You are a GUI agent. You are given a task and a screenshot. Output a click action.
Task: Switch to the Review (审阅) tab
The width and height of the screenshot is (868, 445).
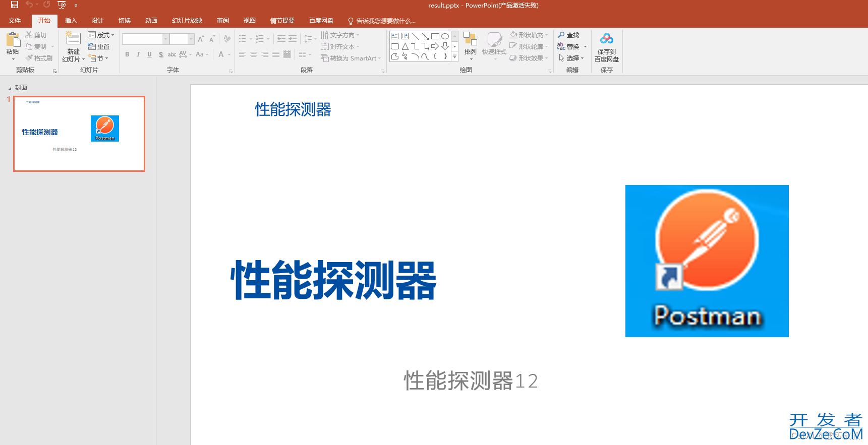[x=223, y=21]
